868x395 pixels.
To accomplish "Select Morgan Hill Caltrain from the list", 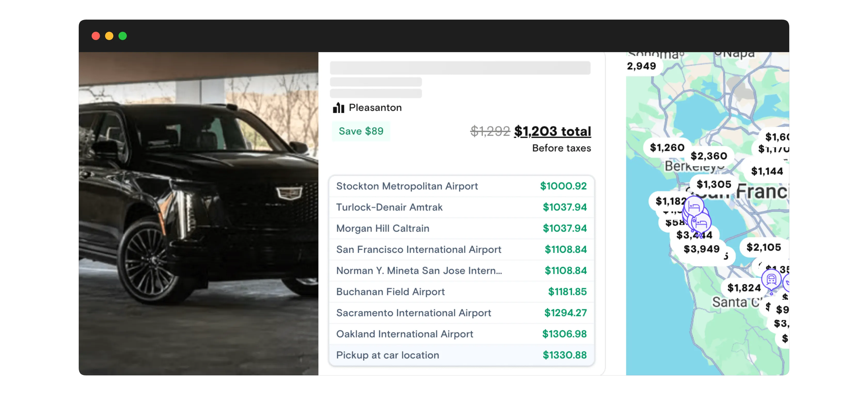I will click(461, 228).
